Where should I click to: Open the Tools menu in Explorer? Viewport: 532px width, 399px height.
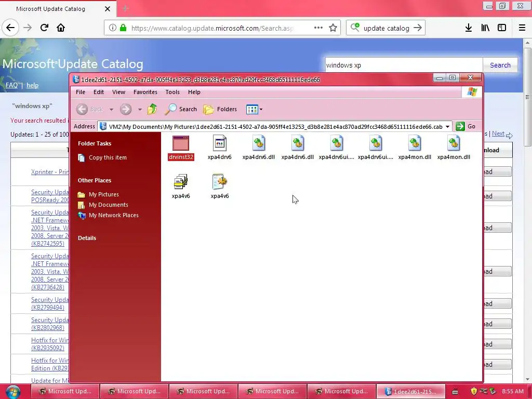[172, 92]
